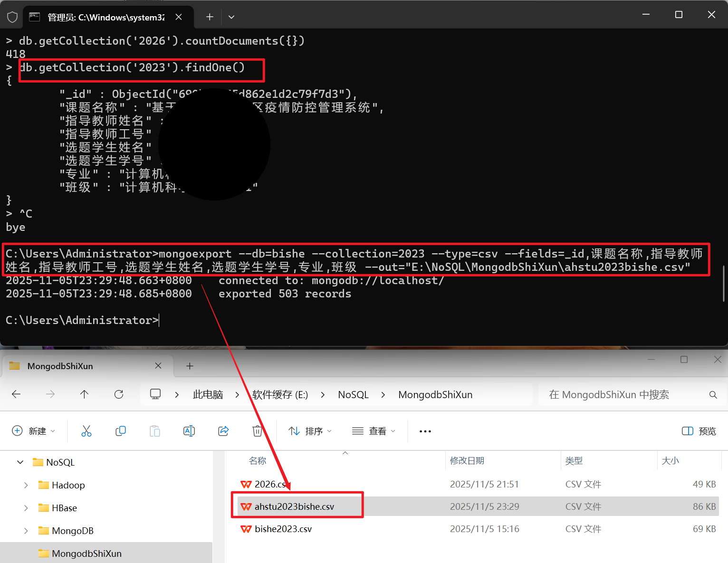The image size is (728, 563).
Task: Navigate to 此电脑 in the breadcrumb
Action: (208, 395)
